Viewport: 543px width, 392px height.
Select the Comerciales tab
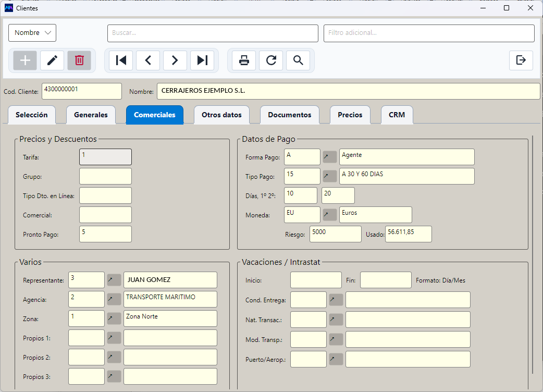155,115
